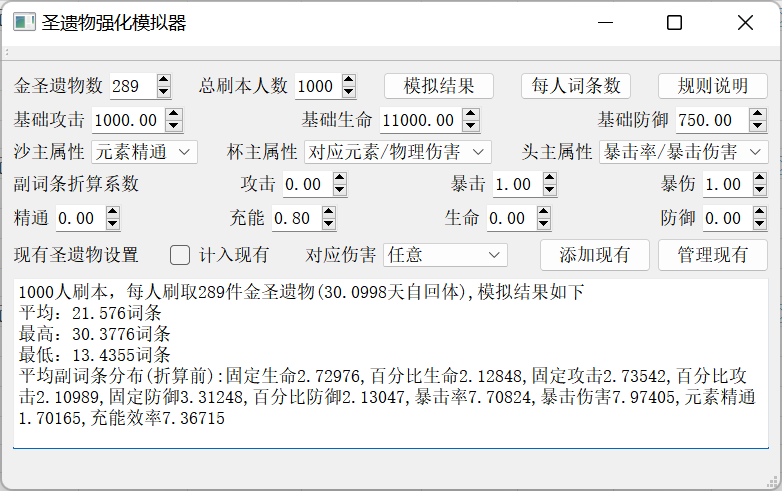Viewport: 782px width, 491px height.
Task: Decrease 充能 coefficient with down arrow
Action: pos(329,223)
